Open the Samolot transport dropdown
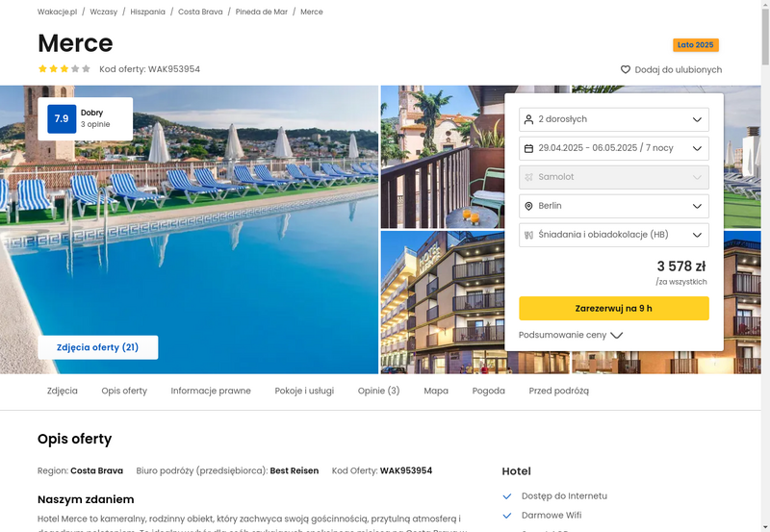The width and height of the screenshot is (770, 532). coord(614,177)
